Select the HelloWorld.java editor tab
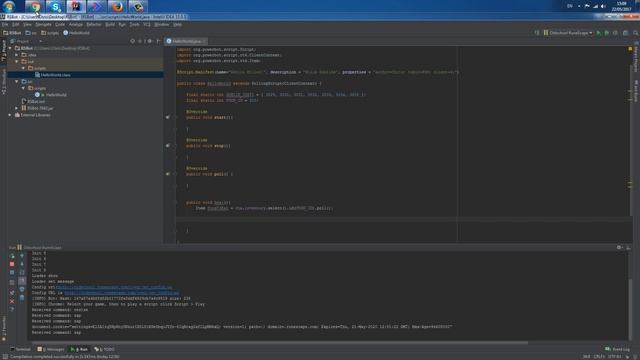Screen dimensions: 640x360 tap(186, 41)
